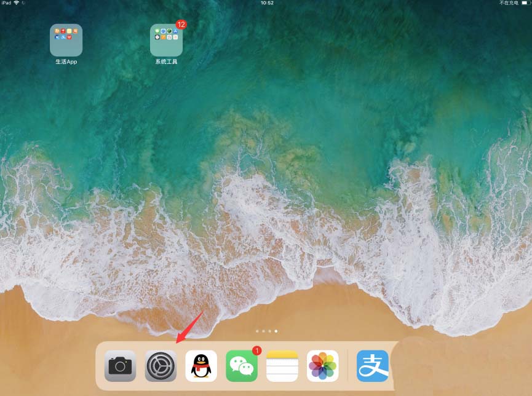Expand the 系统工具 folder
Viewport: 532px width, 396px height.
pyautogui.click(x=166, y=40)
